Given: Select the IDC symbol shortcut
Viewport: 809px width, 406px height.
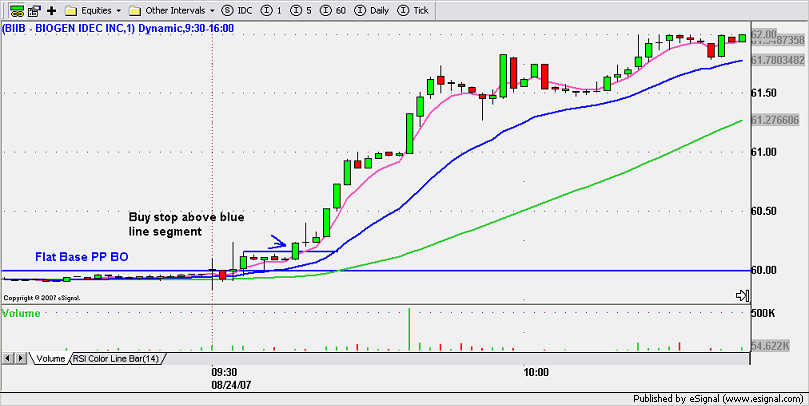Looking at the screenshot, I should click(x=237, y=10).
